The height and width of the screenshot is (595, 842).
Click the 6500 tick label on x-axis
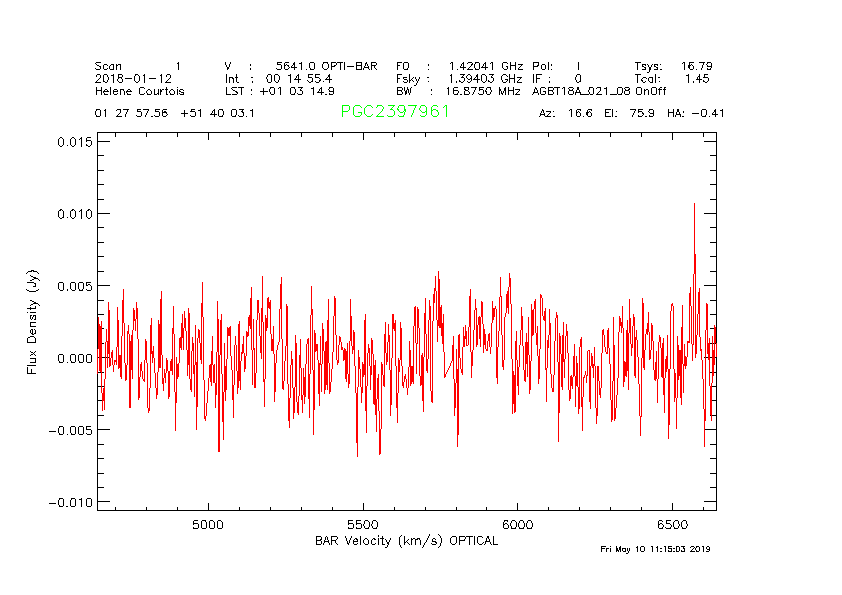point(671,523)
